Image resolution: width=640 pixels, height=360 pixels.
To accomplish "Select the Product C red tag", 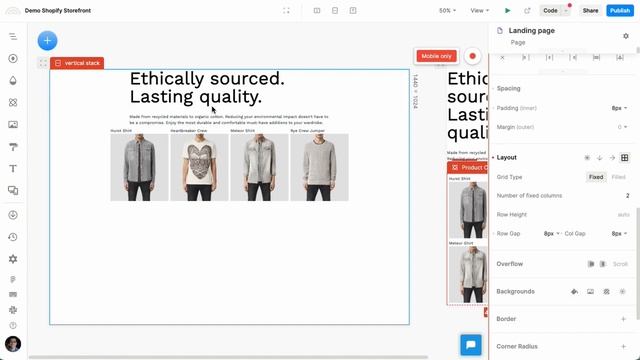I will click(x=468, y=167).
